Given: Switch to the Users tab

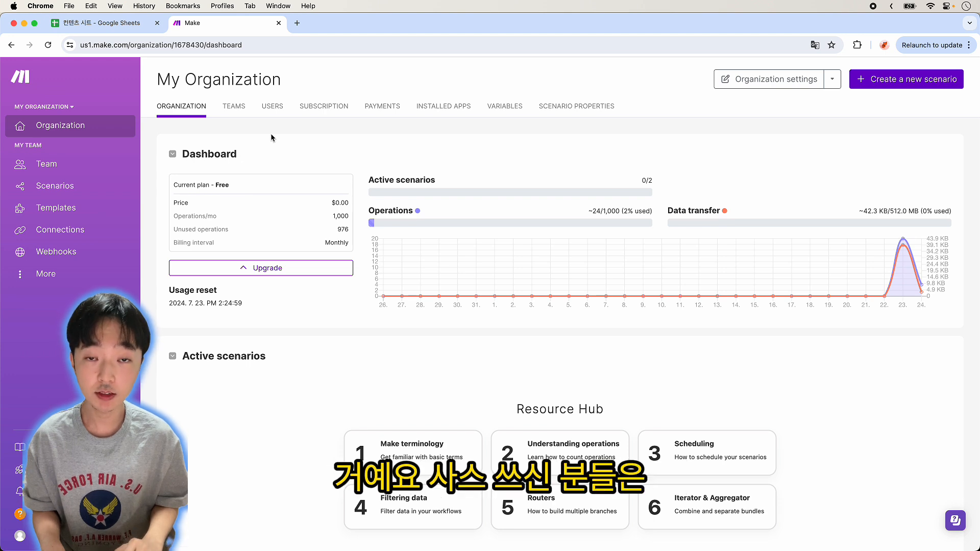Looking at the screenshot, I should point(272,106).
